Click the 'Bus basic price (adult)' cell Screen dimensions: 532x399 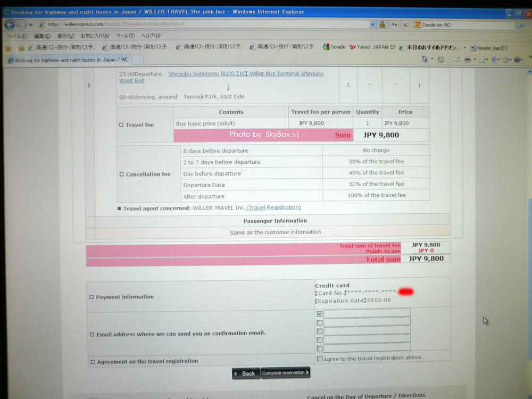click(231, 123)
